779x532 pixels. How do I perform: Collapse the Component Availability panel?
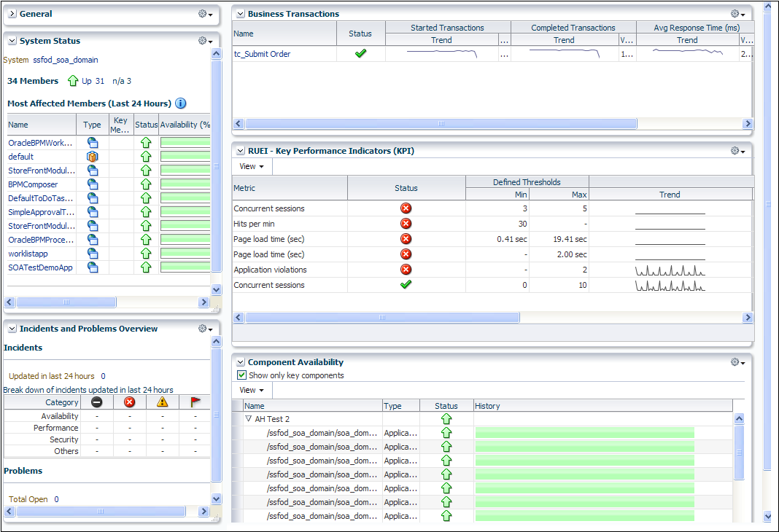click(241, 362)
